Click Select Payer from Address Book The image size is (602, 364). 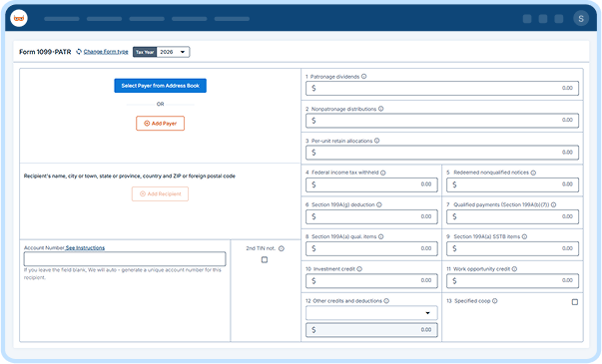(160, 86)
